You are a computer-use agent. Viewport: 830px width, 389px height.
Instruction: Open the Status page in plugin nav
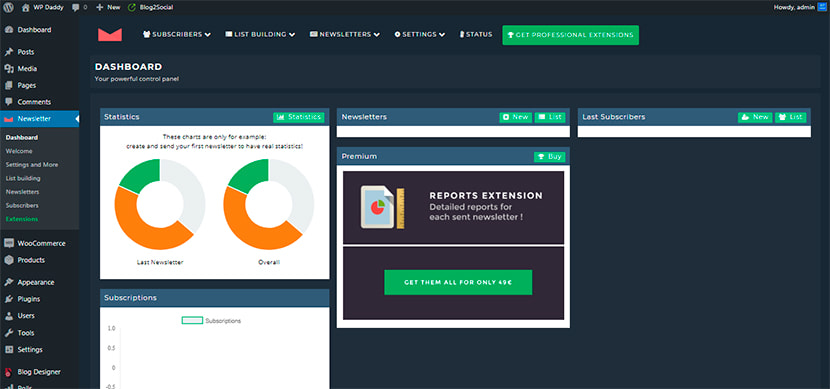pyautogui.click(x=475, y=34)
